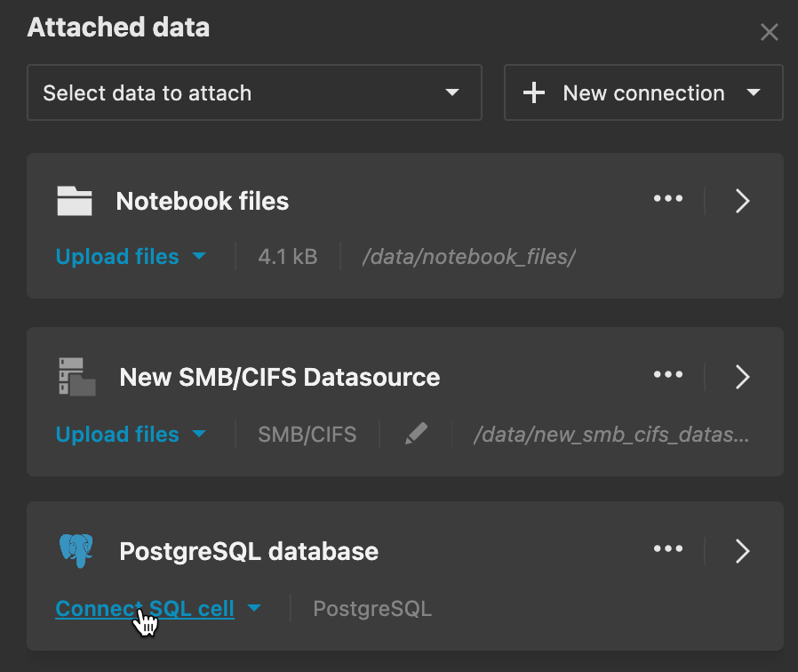This screenshot has height=672, width=798.
Task: Open the ellipsis menu for PostgreSQL database
Action: [668, 549]
